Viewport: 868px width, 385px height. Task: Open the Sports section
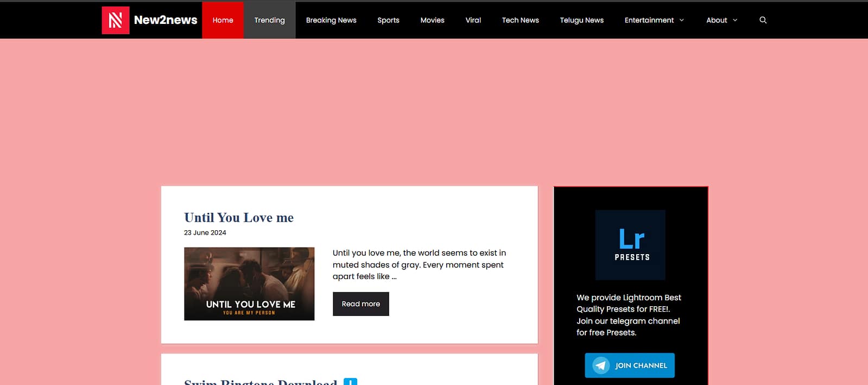click(x=388, y=20)
